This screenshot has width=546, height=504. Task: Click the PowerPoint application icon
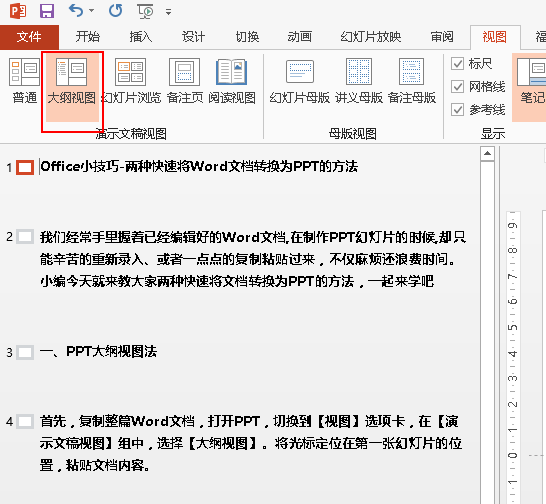pos(18,11)
